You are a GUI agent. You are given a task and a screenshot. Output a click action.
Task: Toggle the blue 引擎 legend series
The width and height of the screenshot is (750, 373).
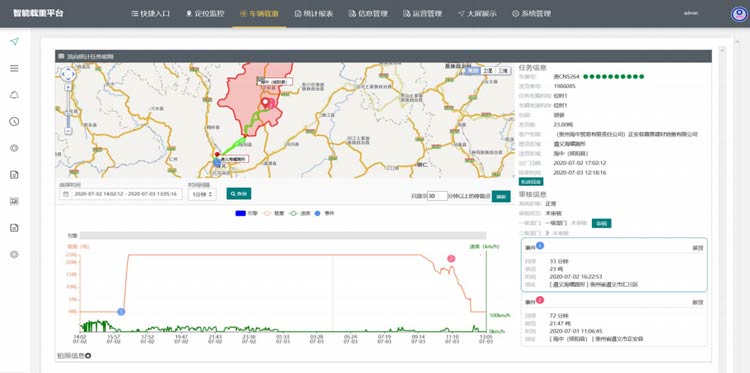(247, 213)
